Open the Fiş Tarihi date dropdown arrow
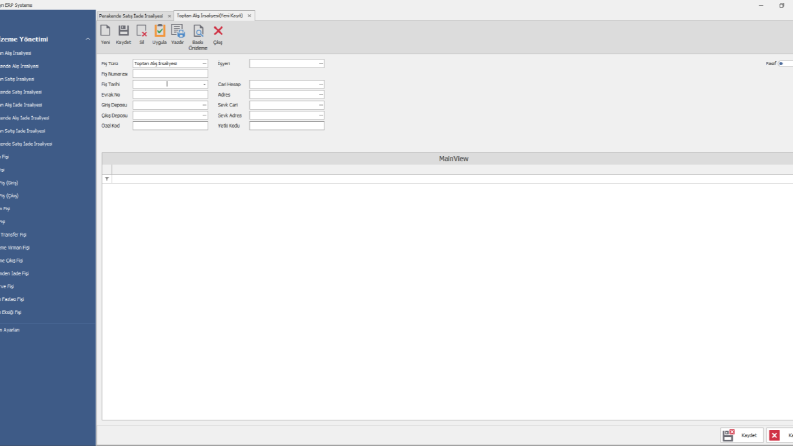This screenshot has height=446, width=793. pyautogui.click(x=204, y=84)
